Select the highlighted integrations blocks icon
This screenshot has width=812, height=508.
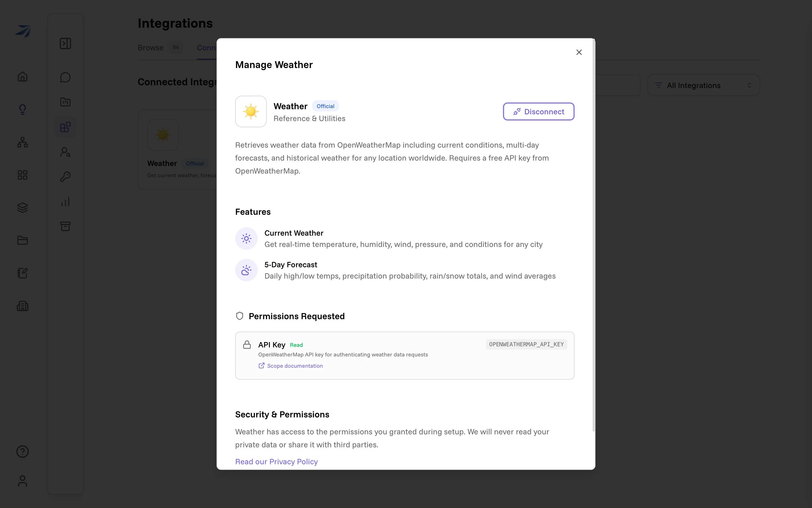pos(65,127)
